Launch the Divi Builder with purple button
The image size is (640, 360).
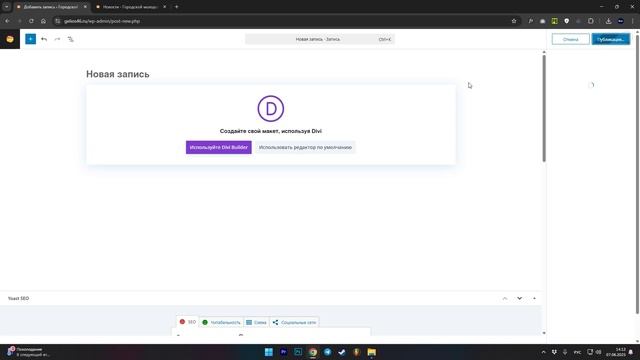(x=218, y=147)
